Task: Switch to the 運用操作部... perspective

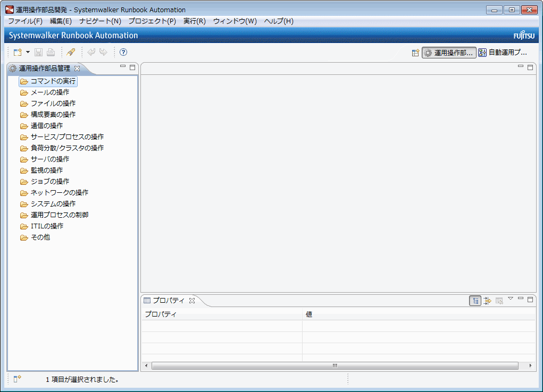Action: point(449,53)
